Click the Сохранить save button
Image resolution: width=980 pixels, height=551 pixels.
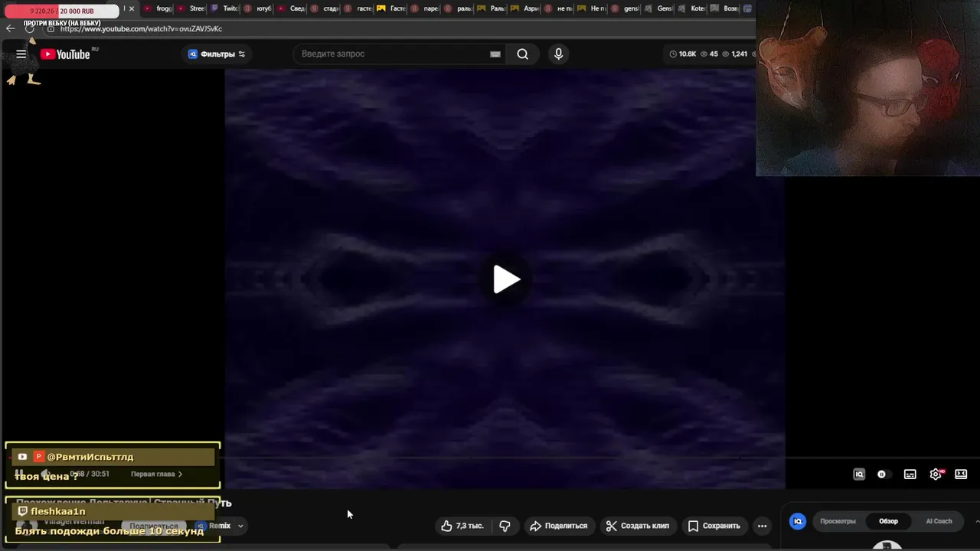(x=714, y=526)
